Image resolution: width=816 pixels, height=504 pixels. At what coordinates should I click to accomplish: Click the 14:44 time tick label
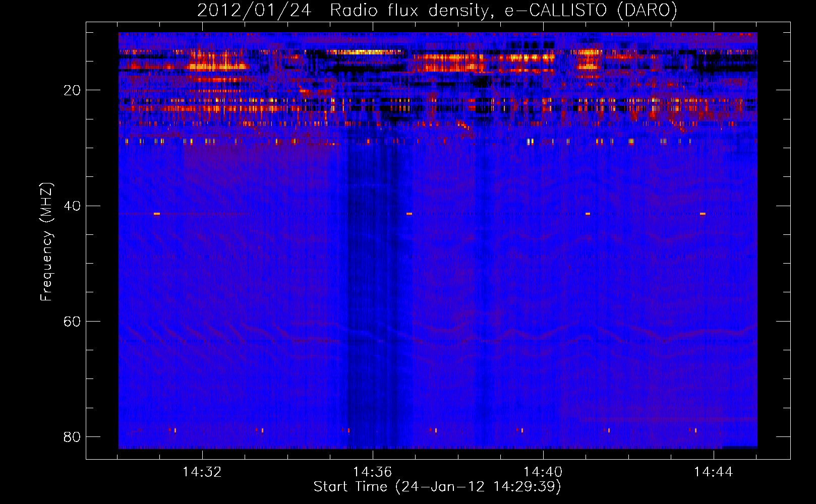pos(714,472)
